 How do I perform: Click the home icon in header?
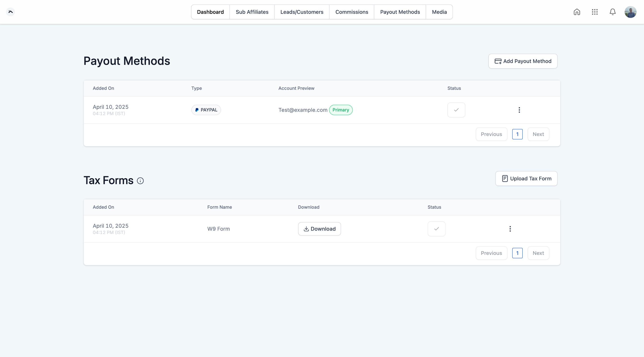(577, 12)
